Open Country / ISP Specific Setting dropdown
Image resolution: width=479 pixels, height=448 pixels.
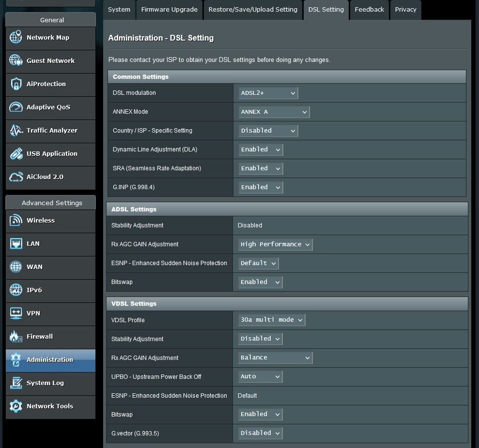(268, 131)
